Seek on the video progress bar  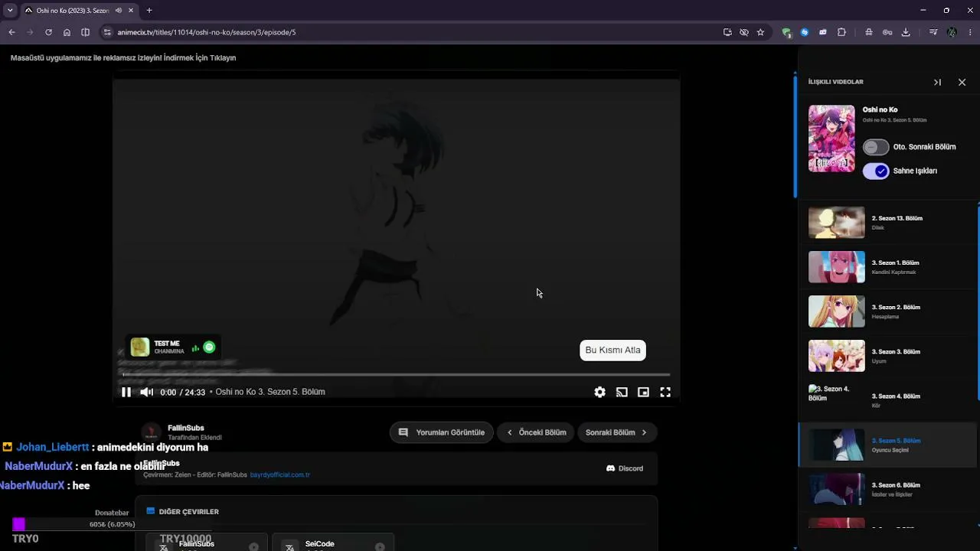pyautogui.click(x=396, y=375)
